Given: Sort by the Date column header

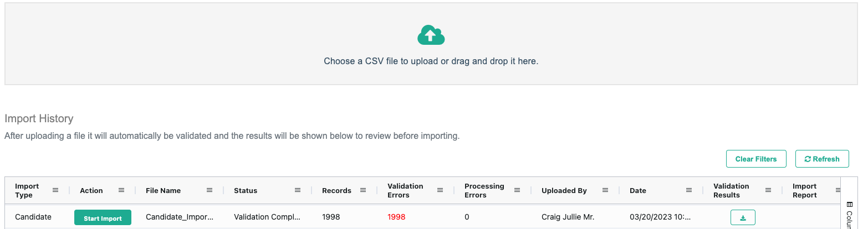Looking at the screenshot, I should click(x=638, y=190).
